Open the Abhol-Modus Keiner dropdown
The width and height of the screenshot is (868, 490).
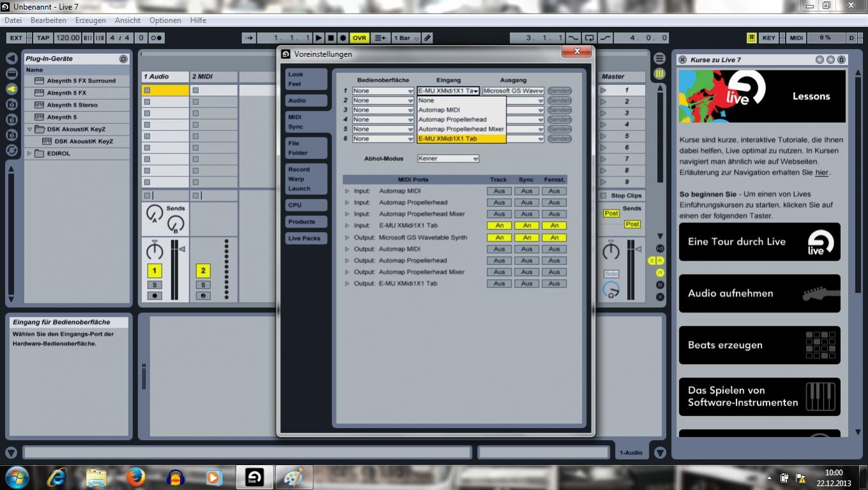[448, 158]
